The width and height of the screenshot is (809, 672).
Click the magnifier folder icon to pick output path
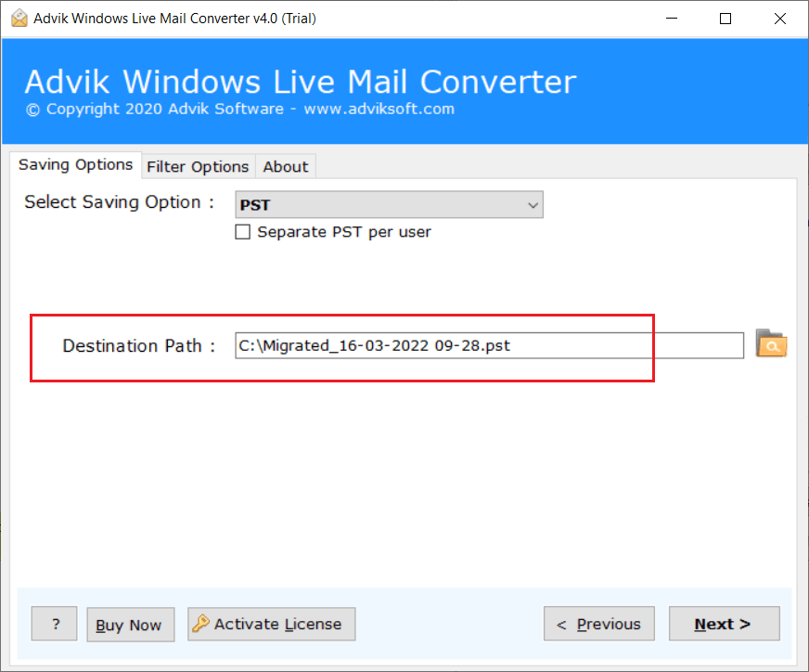click(x=771, y=344)
